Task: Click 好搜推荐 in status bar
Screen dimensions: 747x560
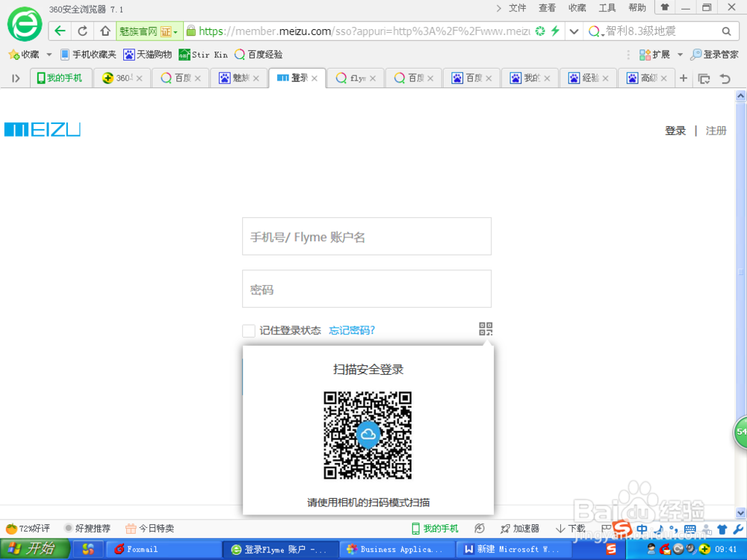Action: coord(87,528)
